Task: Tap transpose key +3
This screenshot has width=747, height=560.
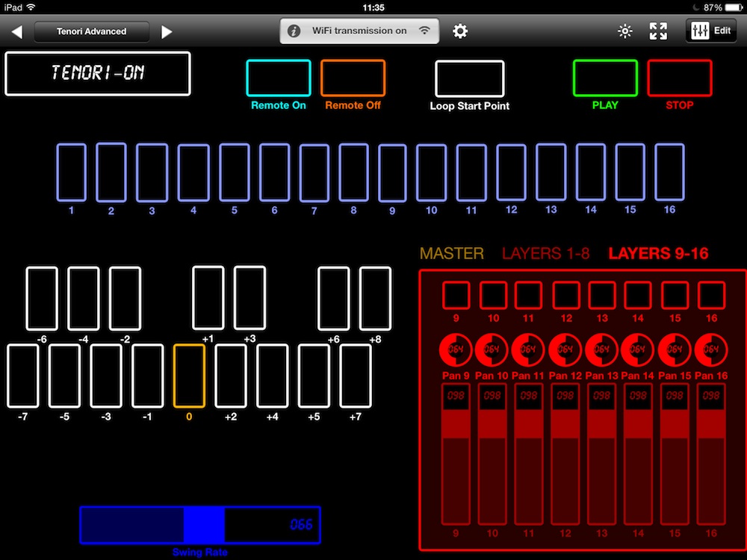Action: (x=249, y=298)
